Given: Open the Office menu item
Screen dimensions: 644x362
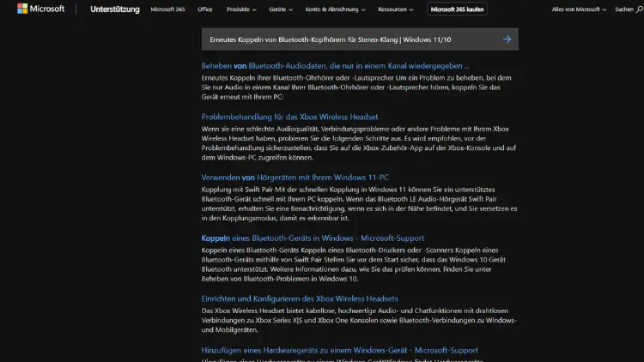Looking at the screenshot, I should [205, 9].
